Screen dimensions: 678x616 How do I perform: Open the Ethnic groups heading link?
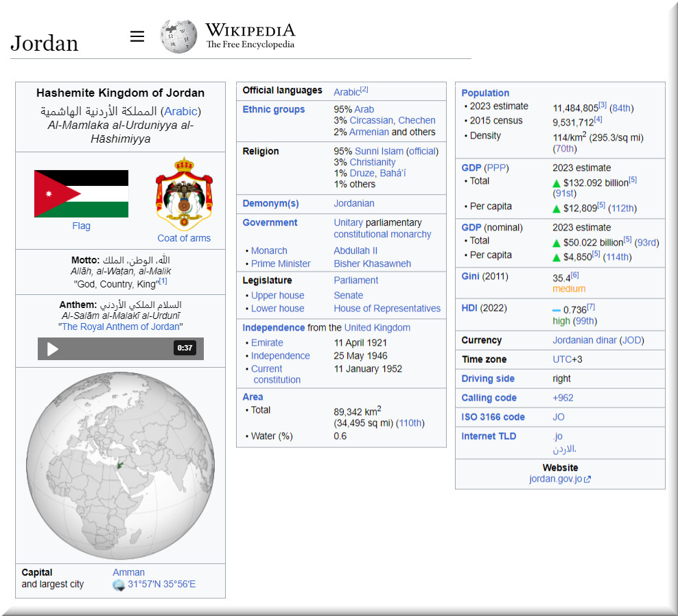[273, 109]
